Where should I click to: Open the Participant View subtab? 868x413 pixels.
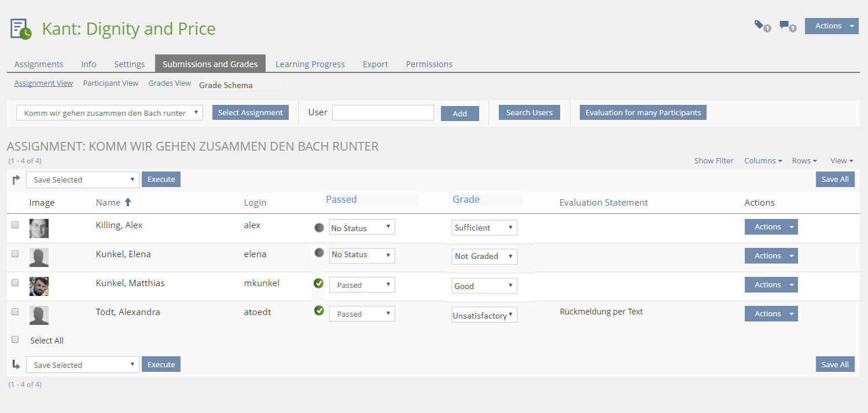click(111, 83)
